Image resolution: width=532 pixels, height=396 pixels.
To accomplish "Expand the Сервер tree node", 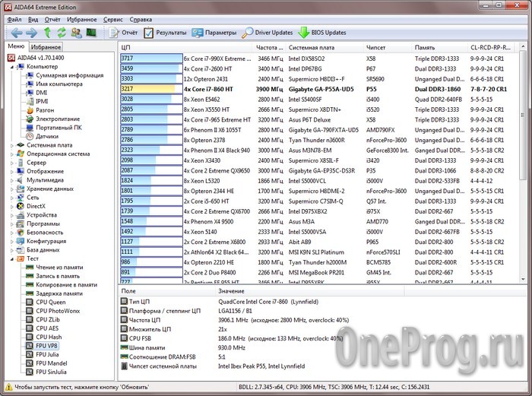I will (x=11, y=163).
